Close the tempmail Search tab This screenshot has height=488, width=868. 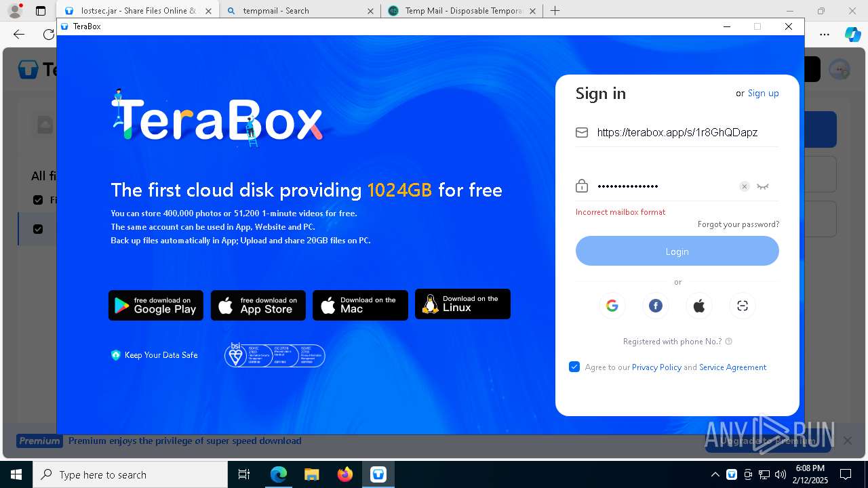point(370,11)
